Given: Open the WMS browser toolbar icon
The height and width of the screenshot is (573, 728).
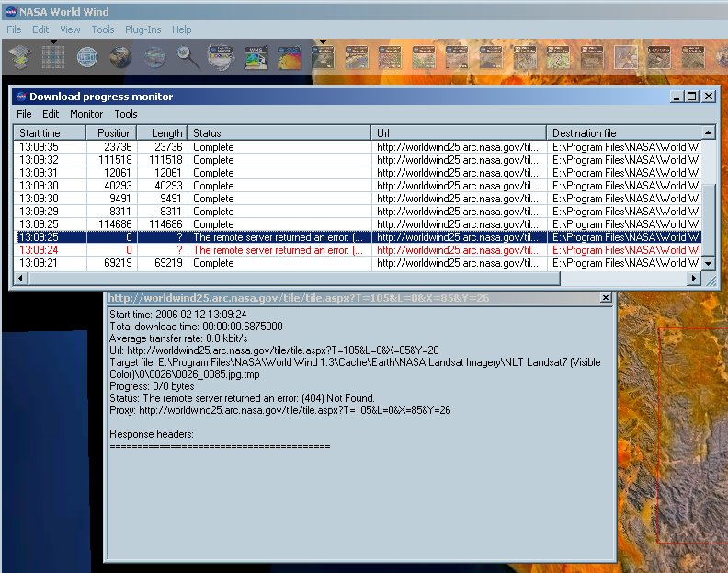Looking at the screenshot, I should pos(256,58).
